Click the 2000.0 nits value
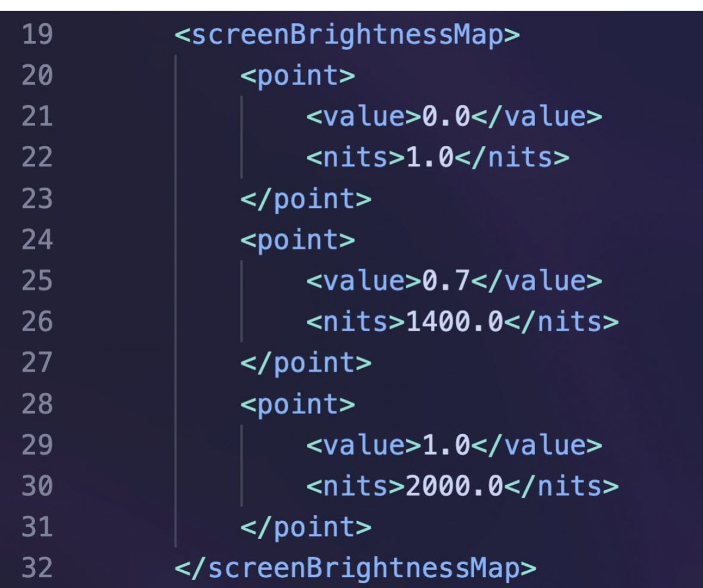Viewport: 703px width, 588px height. [455, 486]
